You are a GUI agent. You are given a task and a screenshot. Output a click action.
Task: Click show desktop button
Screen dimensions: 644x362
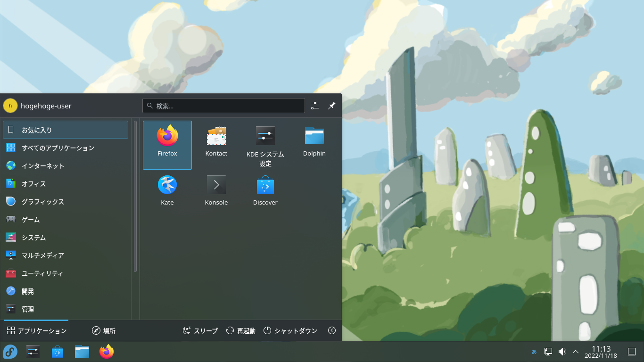[632, 352]
